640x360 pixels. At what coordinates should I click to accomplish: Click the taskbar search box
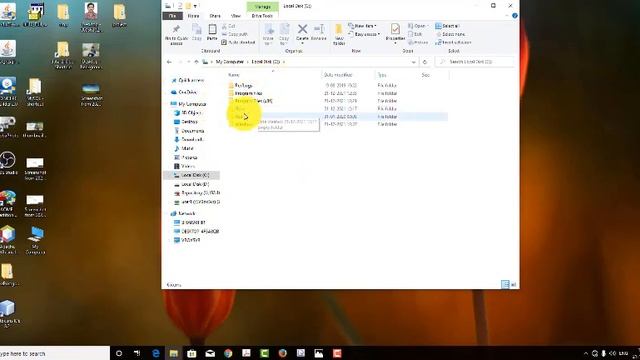click(x=55, y=353)
